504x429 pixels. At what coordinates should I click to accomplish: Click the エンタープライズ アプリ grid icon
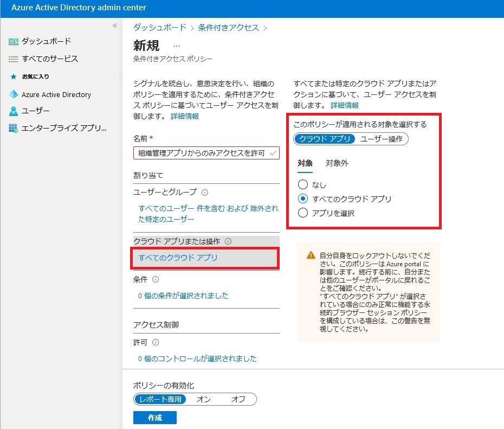point(13,129)
